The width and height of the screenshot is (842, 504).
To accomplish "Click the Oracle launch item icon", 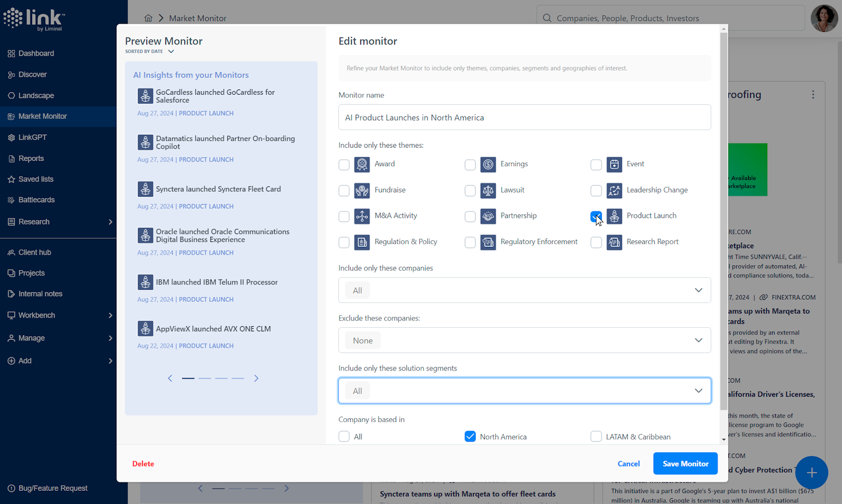I will [x=145, y=235].
